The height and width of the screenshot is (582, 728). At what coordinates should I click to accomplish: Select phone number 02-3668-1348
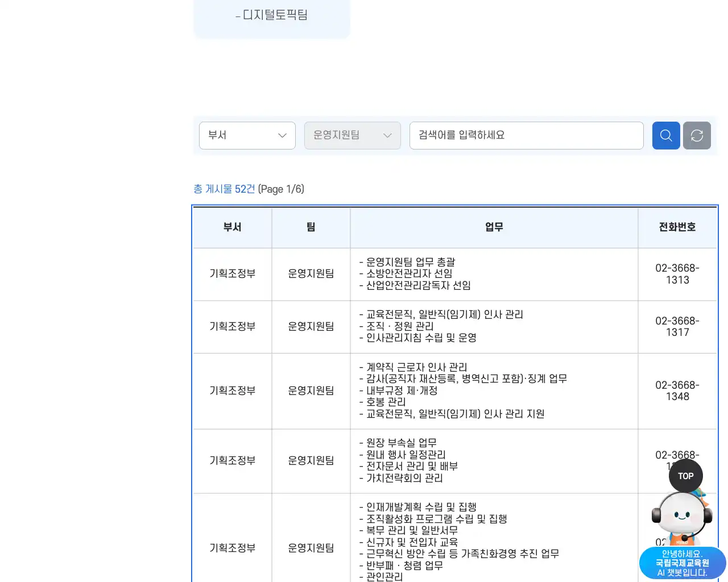[x=677, y=391]
